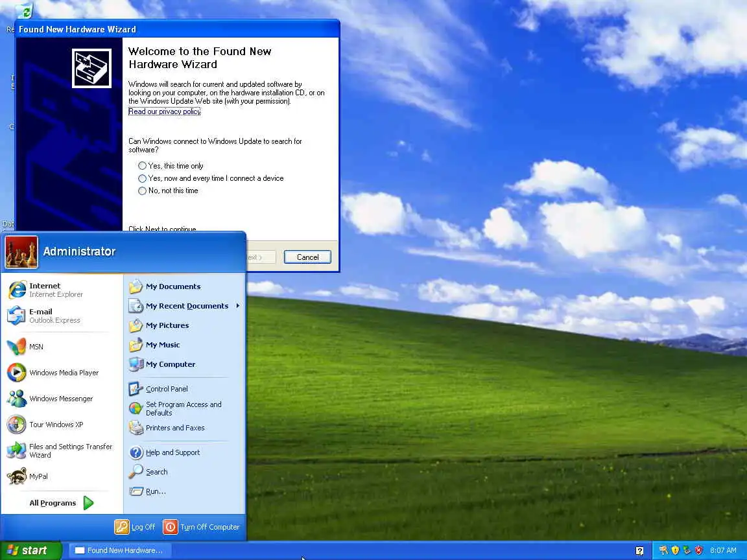Expand All Programs green arrow

(89, 503)
